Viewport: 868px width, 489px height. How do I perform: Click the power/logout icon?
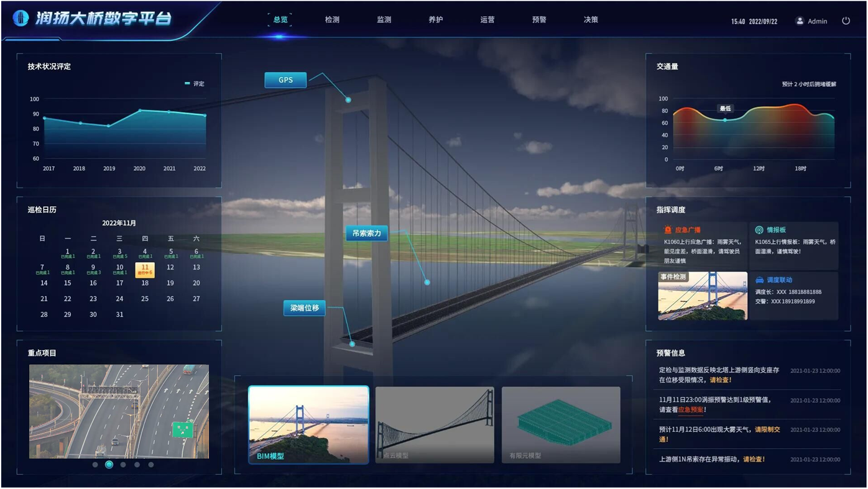click(846, 21)
